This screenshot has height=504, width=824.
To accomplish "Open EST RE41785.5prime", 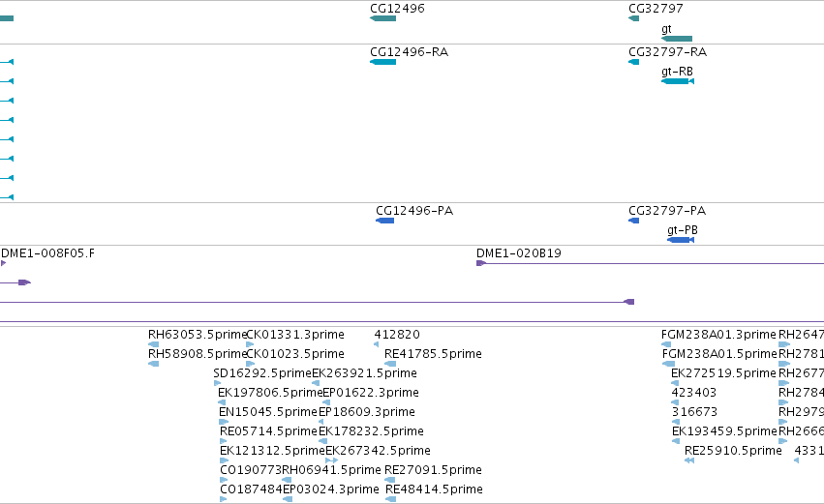I will point(433,354).
